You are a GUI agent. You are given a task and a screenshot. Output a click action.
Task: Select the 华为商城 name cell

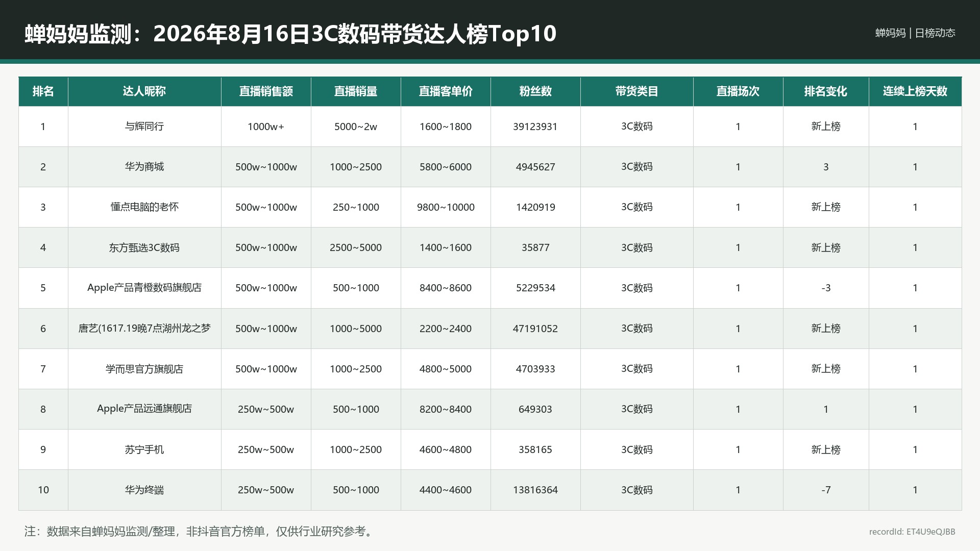click(x=144, y=167)
